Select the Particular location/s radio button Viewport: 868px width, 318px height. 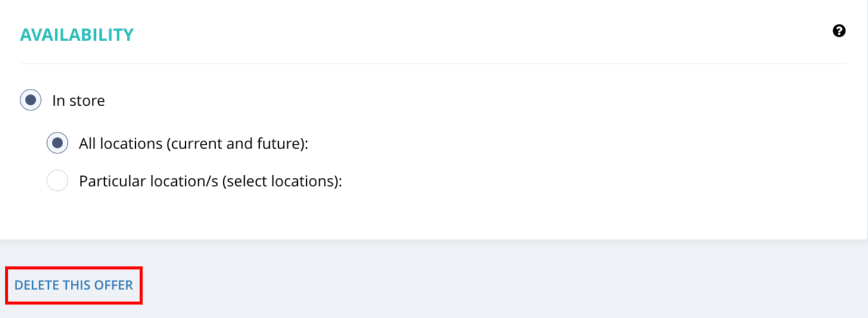point(57,181)
